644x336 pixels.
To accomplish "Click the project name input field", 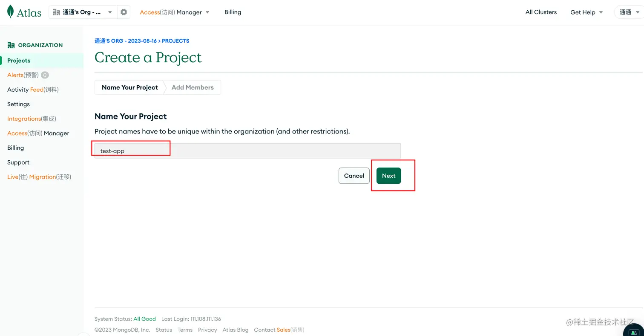I will tap(247, 151).
